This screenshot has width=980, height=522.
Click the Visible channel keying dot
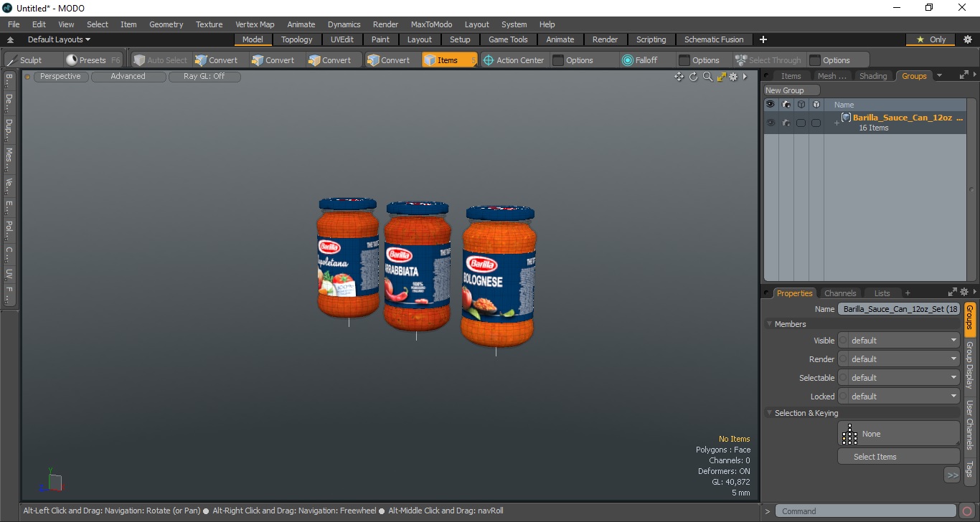843,341
